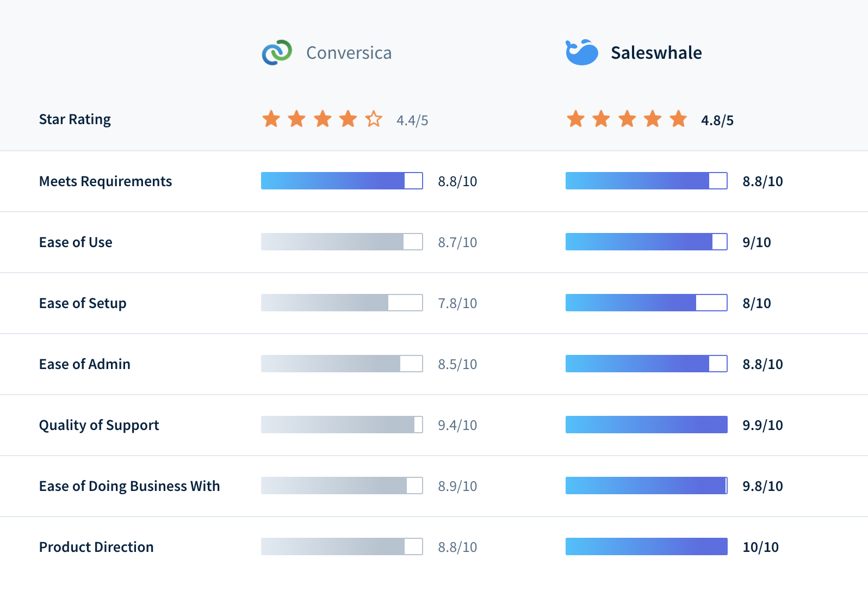Image resolution: width=868 pixels, height=602 pixels.
Task: Click the 8.7/10 Ease of Use score
Action: coord(457,242)
